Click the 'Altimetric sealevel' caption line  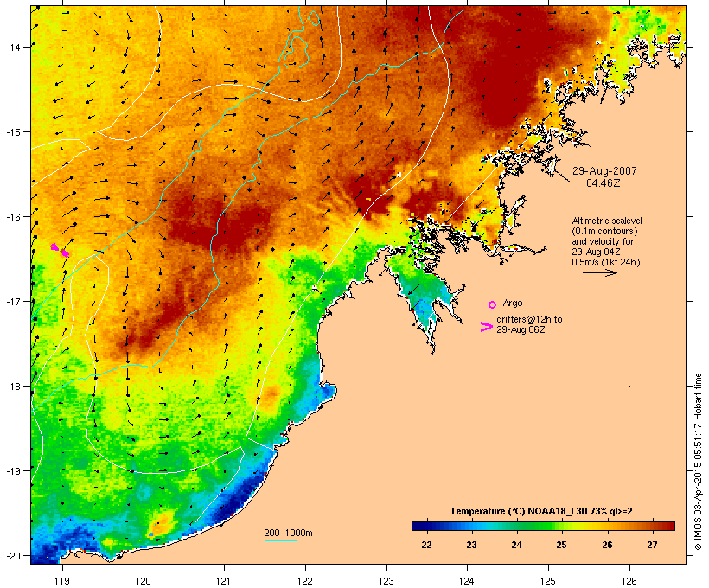607,220
